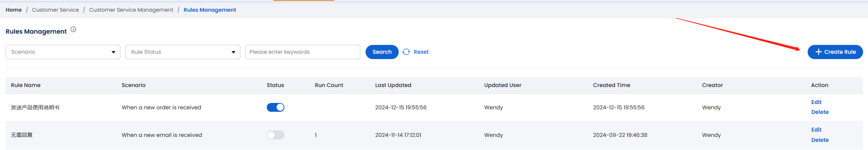Click the Create Rule button
Image resolution: width=868 pixels, height=150 pixels.
[x=835, y=52]
